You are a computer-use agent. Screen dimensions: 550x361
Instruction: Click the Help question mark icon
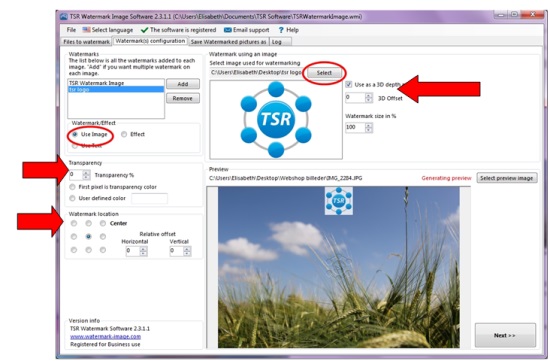tap(281, 30)
